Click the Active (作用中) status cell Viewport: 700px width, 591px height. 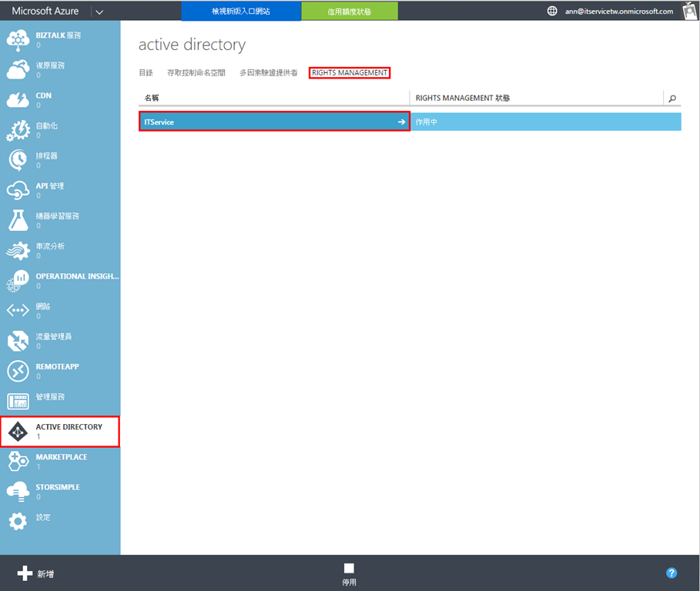[x=545, y=122]
